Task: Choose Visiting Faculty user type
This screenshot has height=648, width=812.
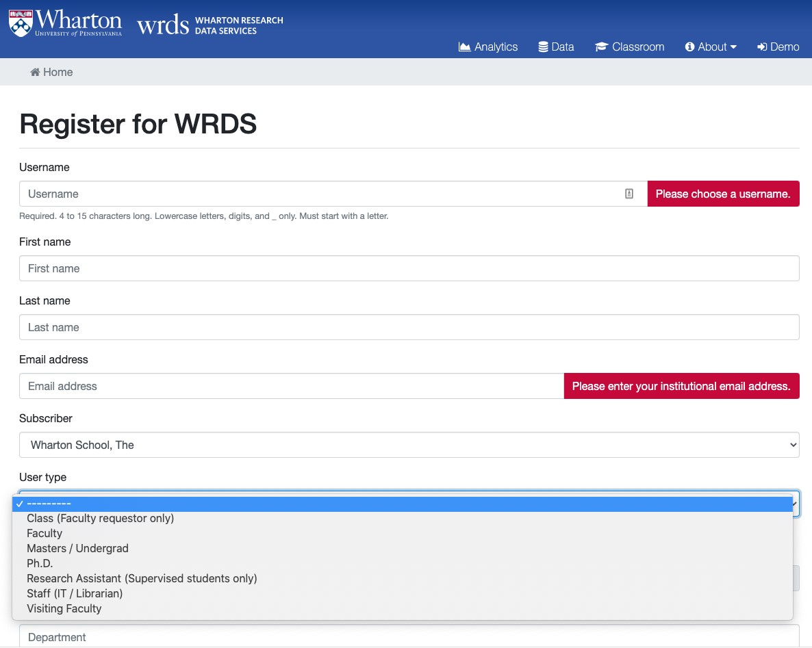Action: 403,608
